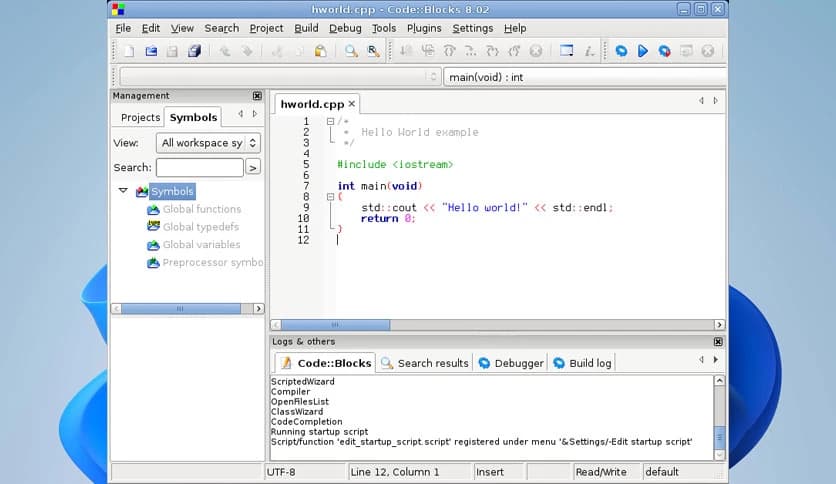
Task: Collapse the Symbols tree root node
Action: [x=123, y=190]
